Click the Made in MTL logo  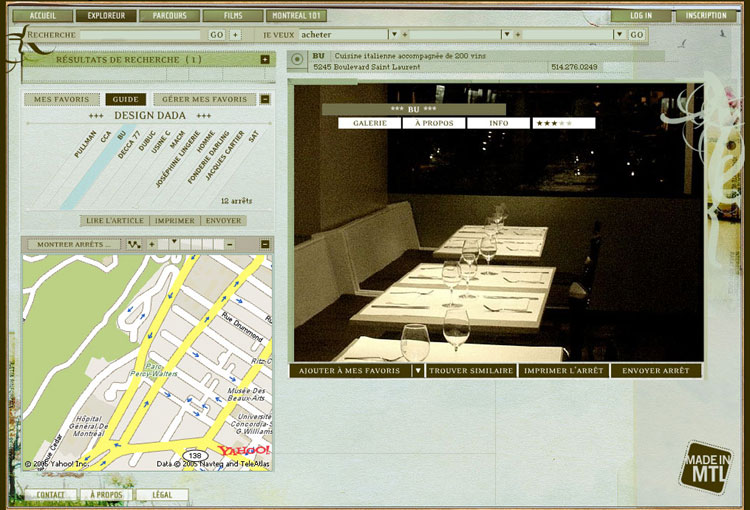(706, 467)
